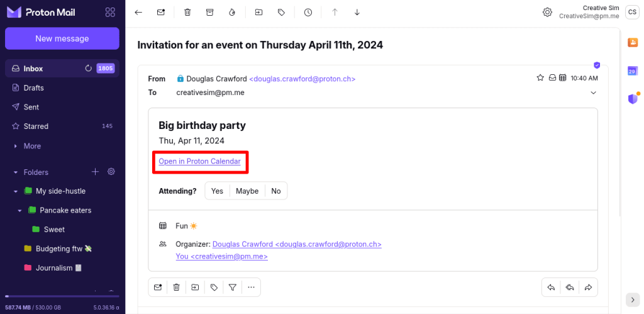Go to Starred messages

(x=36, y=126)
